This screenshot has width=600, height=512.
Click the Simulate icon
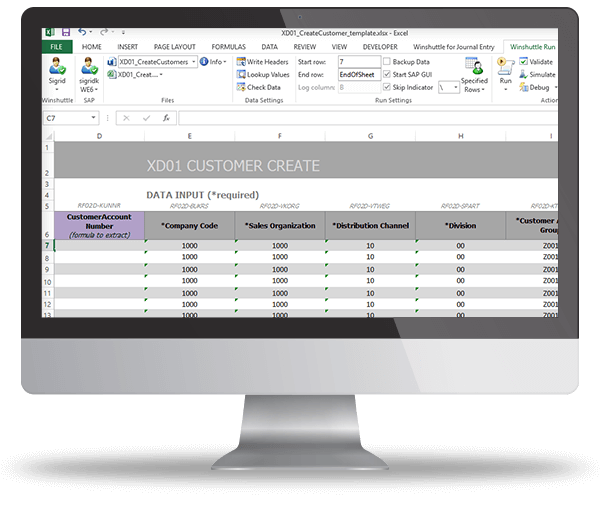click(x=523, y=74)
